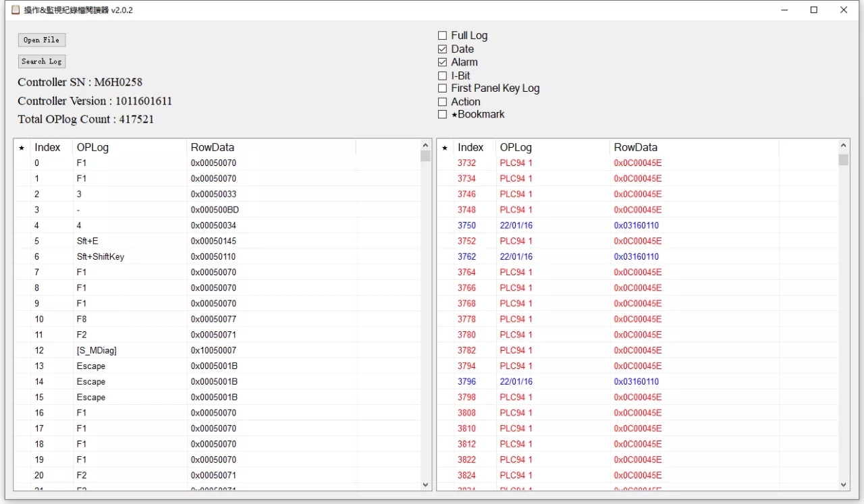Click right table OPLog column header
The width and height of the screenshot is (864, 504).
553,147
